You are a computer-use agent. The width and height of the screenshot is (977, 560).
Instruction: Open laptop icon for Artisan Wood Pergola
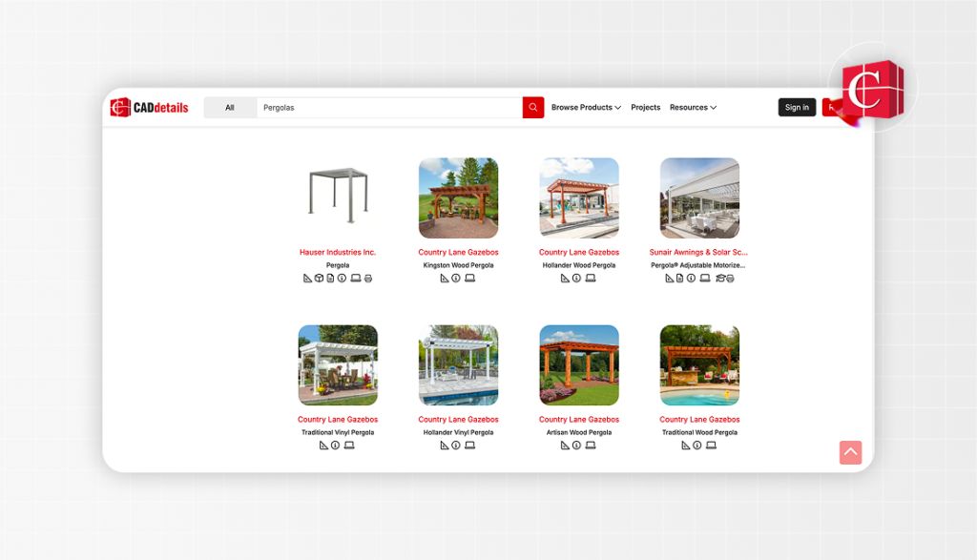[591, 446]
